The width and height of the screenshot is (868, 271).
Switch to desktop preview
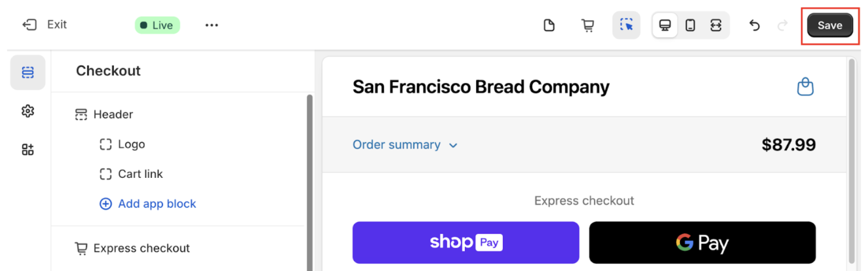[665, 25]
